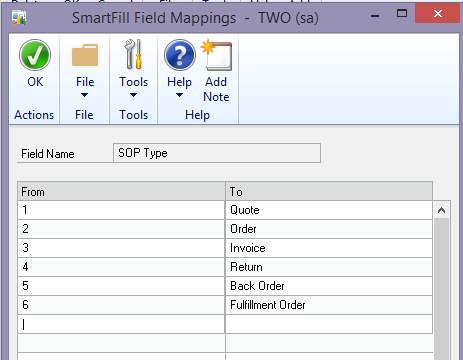Click the SOP Type field name box
The width and height of the screenshot is (463, 360).
pyautogui.click(x=217, y=153)
